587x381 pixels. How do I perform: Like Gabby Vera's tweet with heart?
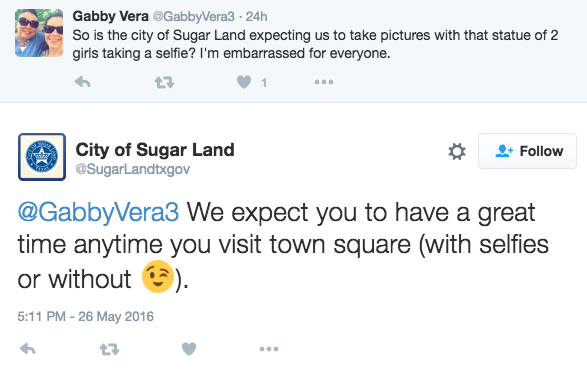244,82
